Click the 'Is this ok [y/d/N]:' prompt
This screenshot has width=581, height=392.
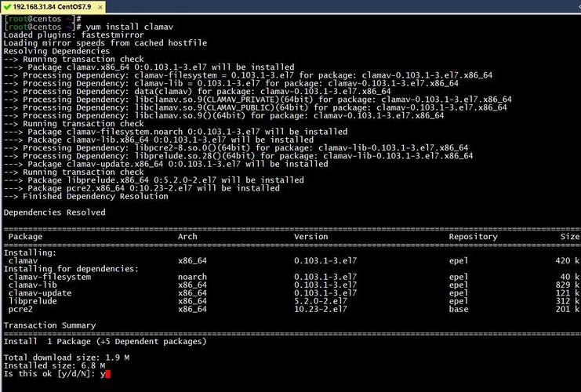click(49, 374)
